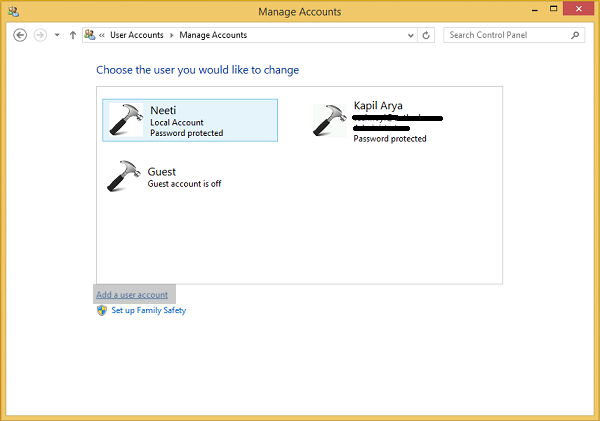This screenshot has width=600, height=421.
Task: Expand the hidden breadcrumb chevrons in the address bar
Action: pyautogui.click(x=102, y=35)
